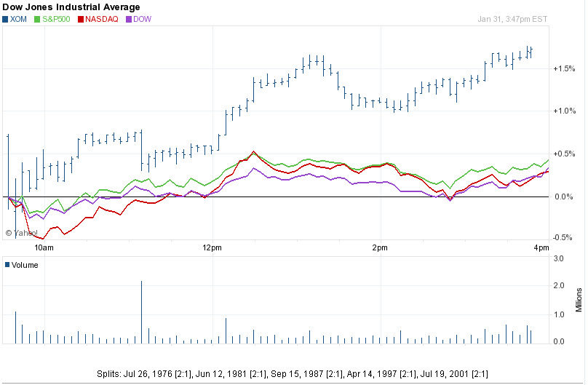
Task: Click the Volume legend label
Action: pyautogui.click(x=25, y=265)
